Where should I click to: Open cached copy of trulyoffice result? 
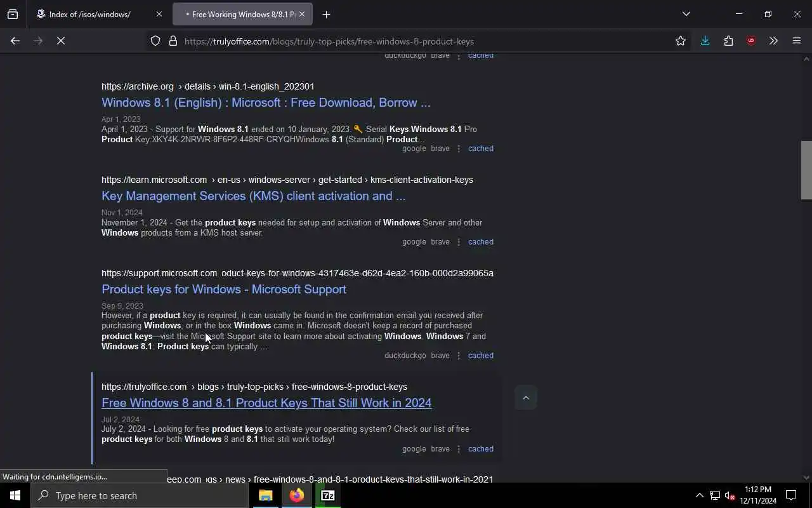(480, 449)
